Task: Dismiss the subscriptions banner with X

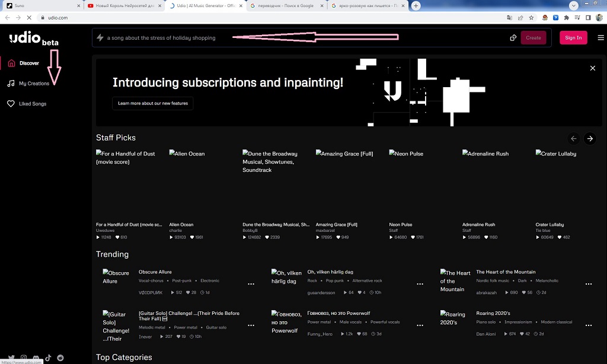Action: coord(592,68)
